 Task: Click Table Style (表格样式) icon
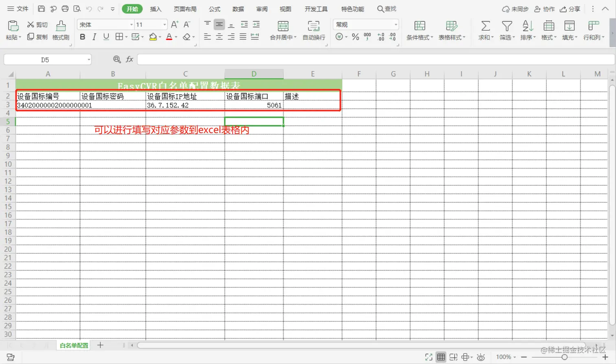point(451,26)
